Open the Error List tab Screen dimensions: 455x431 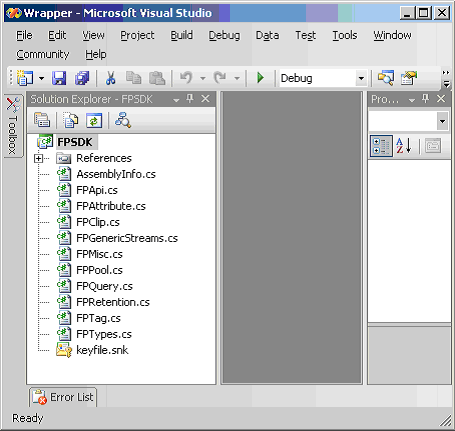point(63,397)
